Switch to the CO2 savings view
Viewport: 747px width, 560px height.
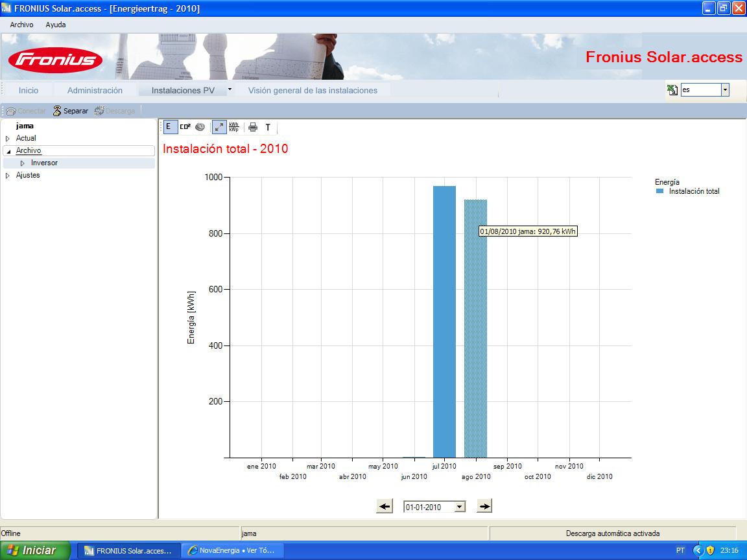(x=185, y=127)
